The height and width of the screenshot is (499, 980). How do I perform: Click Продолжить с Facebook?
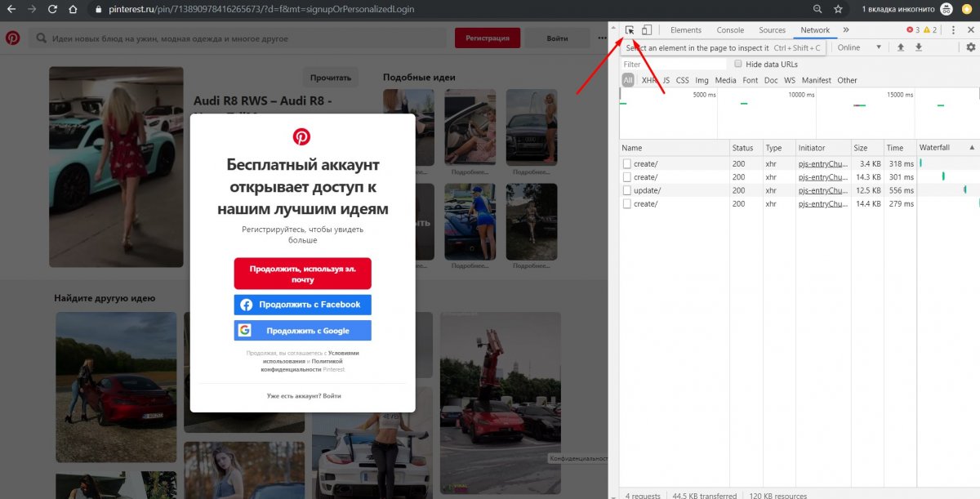point(303,305)
